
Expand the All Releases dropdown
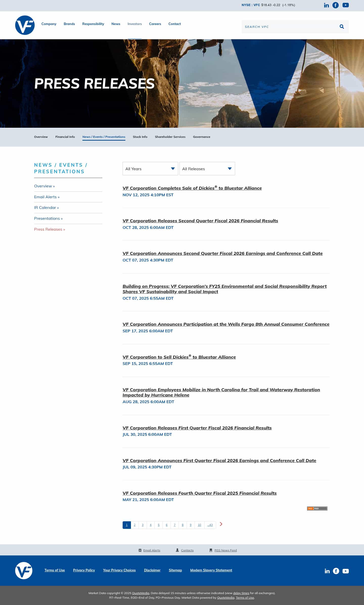coord(207,168)
